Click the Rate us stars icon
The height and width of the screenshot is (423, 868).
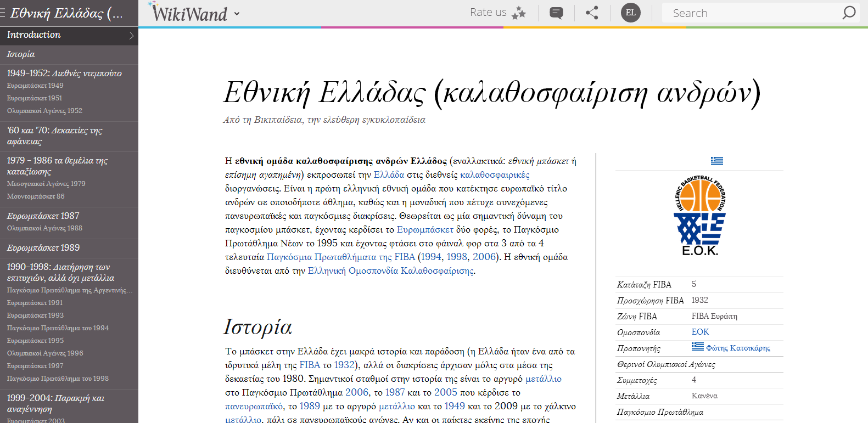tap(518, 13)
